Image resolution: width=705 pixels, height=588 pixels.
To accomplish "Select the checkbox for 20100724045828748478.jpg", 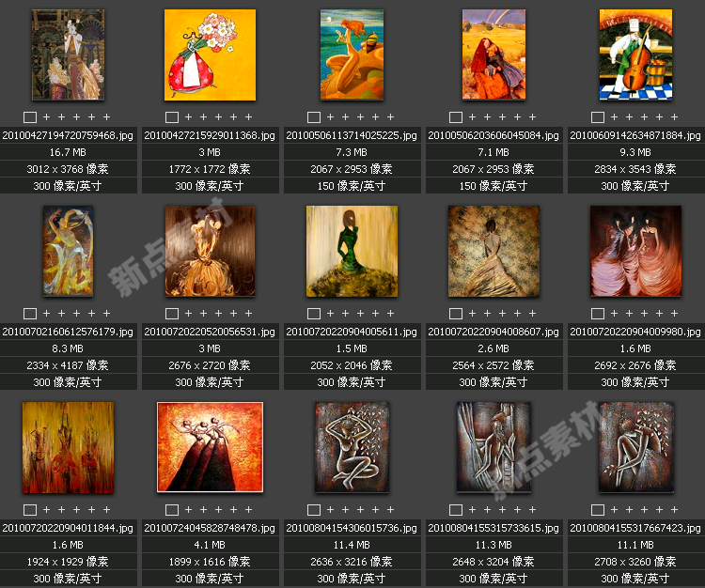I will [172, 510].
